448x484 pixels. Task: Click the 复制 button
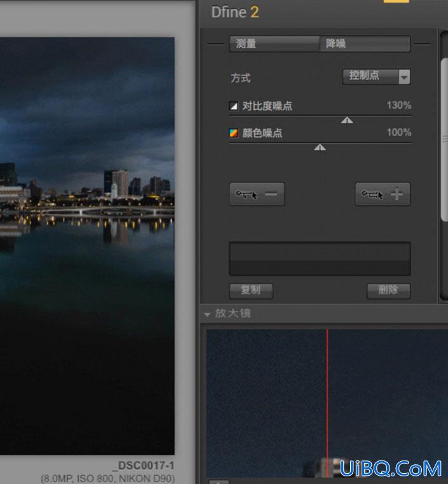pyautogui.click(x=251, y=291)
